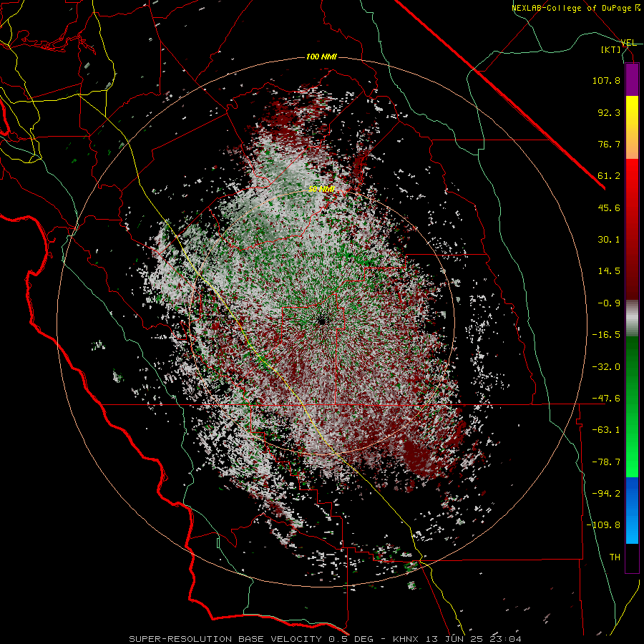Click the -63.1 velocity scale value
This screenshot has width=644, height=644.
[x=606, y=430]
